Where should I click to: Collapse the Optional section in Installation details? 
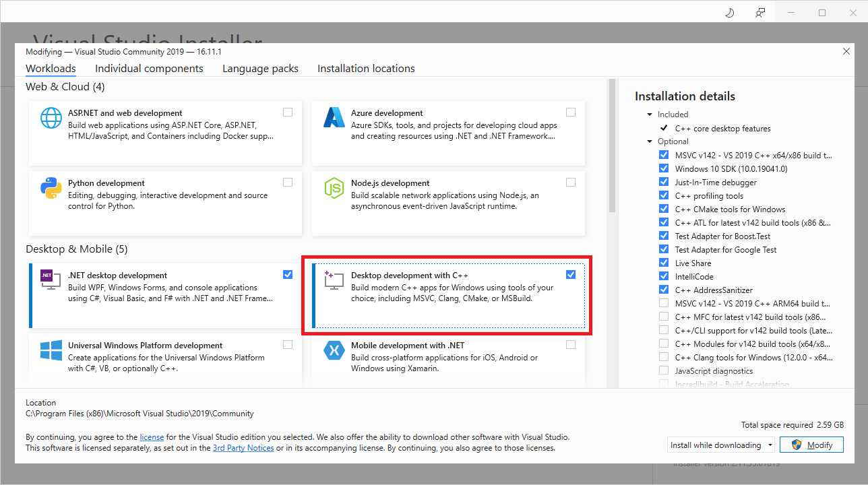[x=649, y=141]
